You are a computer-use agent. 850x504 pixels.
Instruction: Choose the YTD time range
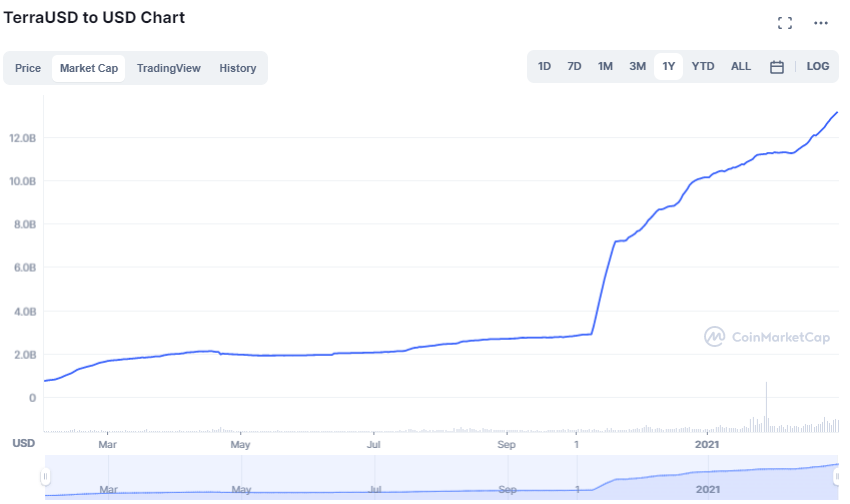[x=703, y=66]
